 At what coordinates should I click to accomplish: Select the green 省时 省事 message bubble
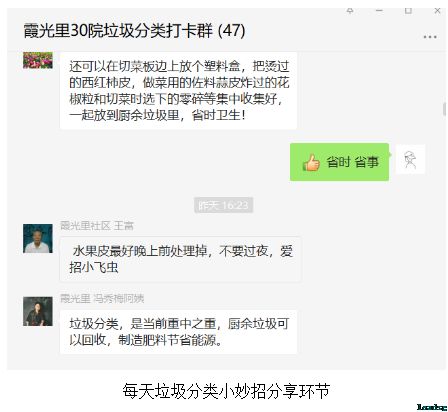[x=339, y=162]
